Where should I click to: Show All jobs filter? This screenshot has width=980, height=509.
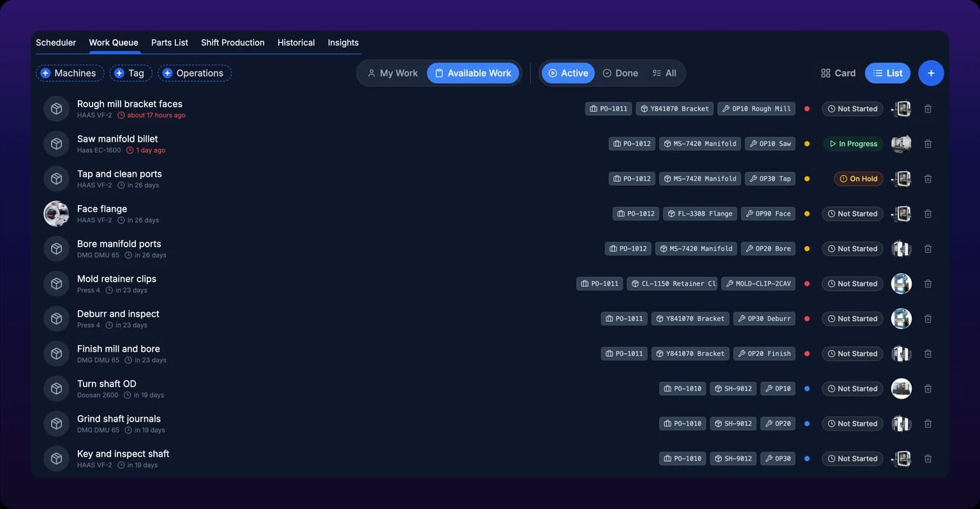click(664, 73)
